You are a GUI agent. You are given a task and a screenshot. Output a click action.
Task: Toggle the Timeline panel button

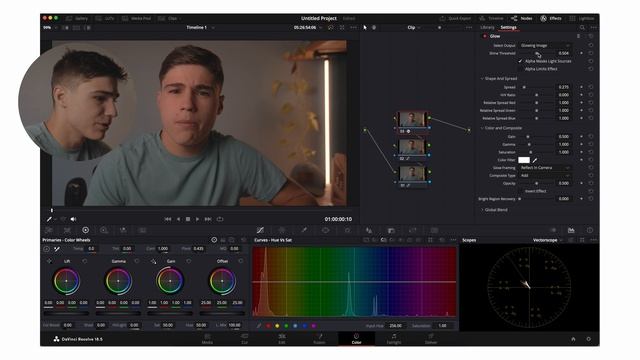click(491, 18)
